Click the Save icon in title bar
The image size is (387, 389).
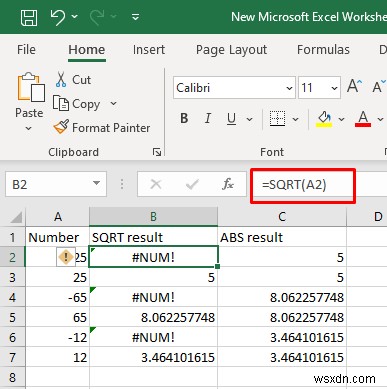(29, 17)
